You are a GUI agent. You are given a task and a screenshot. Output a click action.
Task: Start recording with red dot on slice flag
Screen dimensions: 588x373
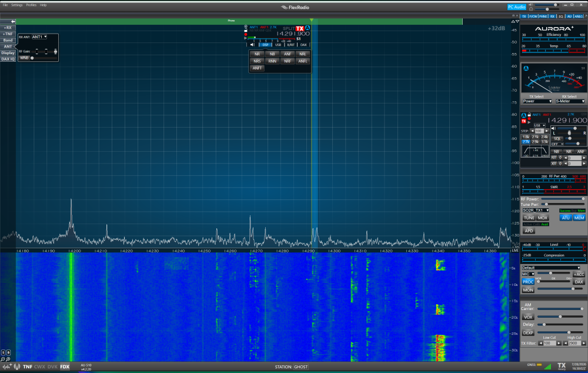246,34
